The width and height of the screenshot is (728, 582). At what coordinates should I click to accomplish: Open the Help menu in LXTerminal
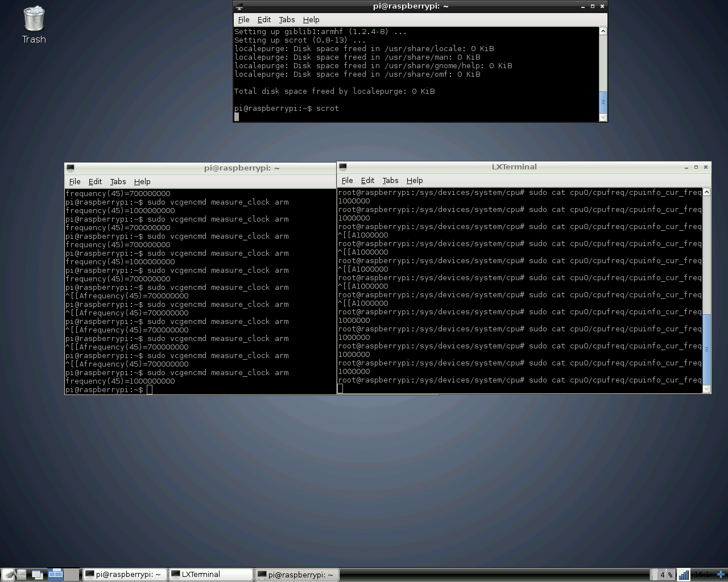click(415, 180)
